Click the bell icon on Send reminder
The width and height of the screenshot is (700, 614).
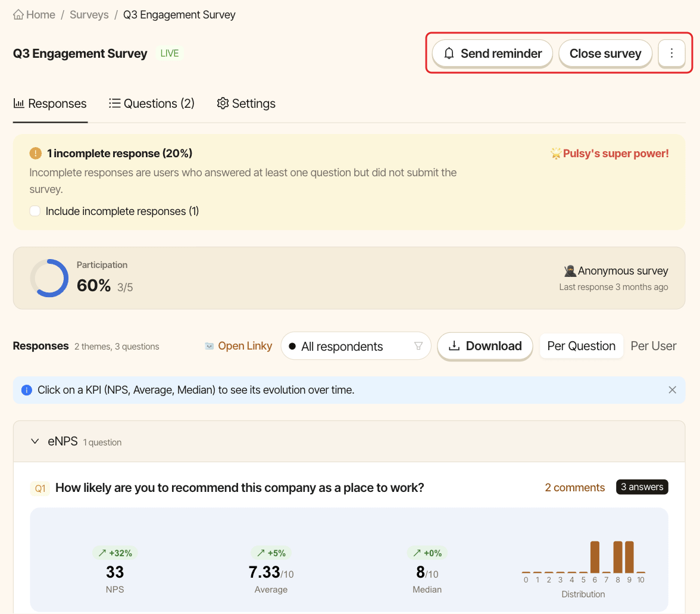click(x=449, y=54)
